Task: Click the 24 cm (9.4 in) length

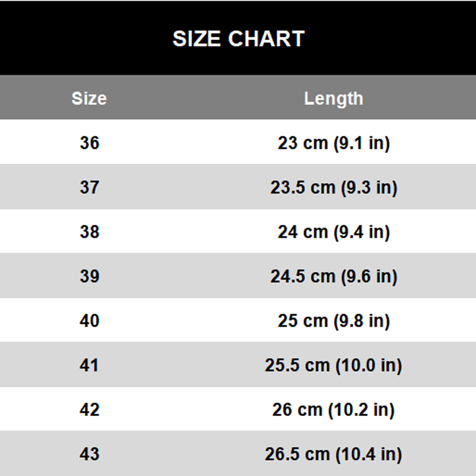Action: click(x=333, y=231)
